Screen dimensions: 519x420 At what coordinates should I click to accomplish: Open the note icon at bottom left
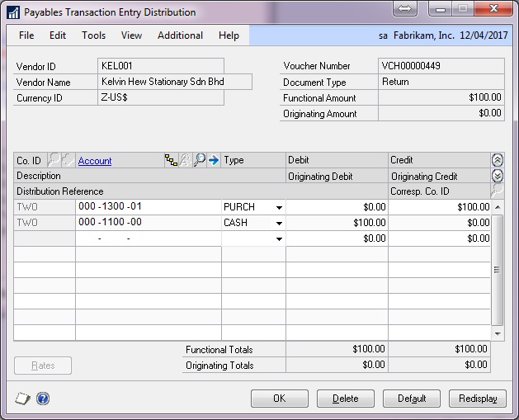tap(22, 399)
